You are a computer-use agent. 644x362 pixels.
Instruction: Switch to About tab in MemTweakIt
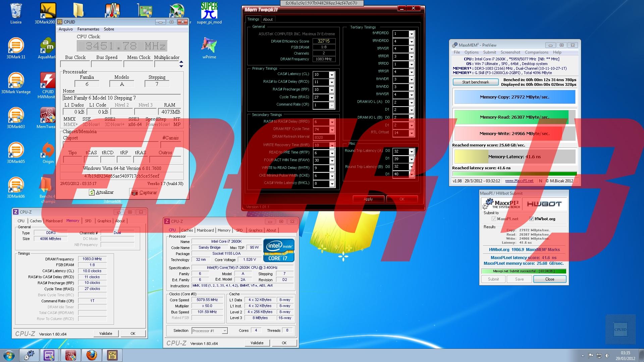[x=268, y=19]
